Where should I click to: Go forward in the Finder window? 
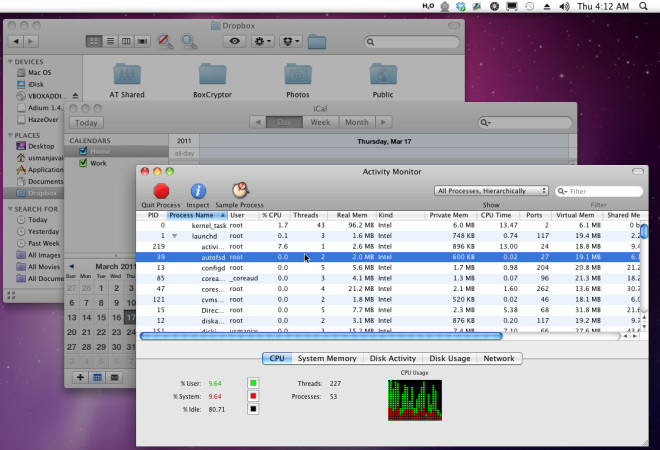coord(31,41)
